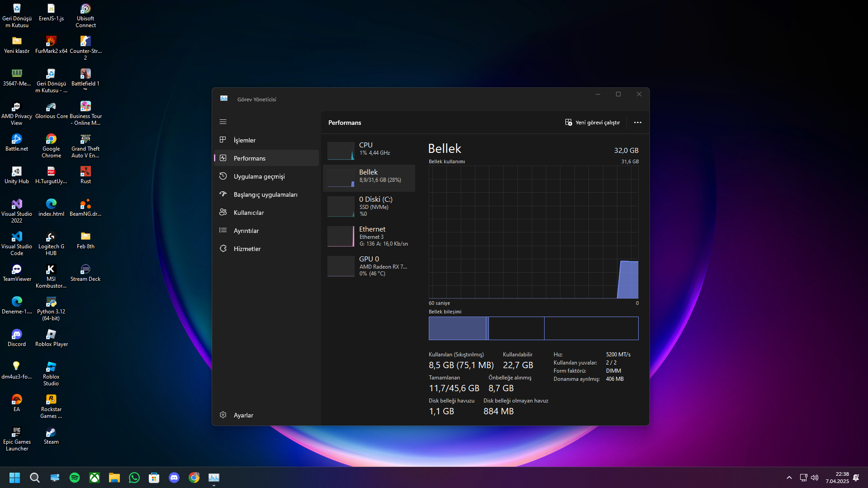Open Task Manager Ayarlar settings
This screenshot has width=868, height=488.
tap(266, 415)
